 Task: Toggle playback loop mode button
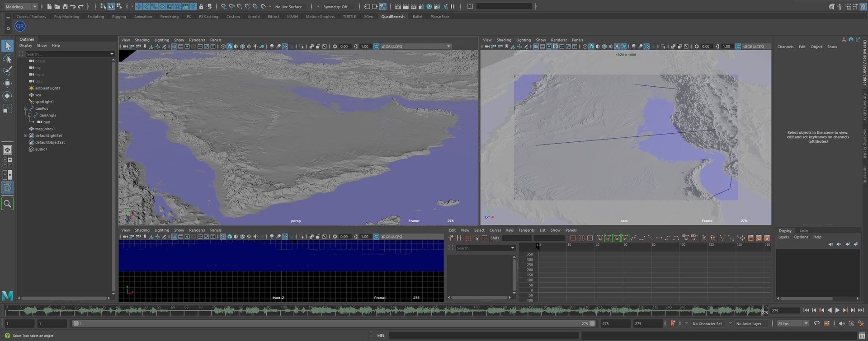[816, 323]
